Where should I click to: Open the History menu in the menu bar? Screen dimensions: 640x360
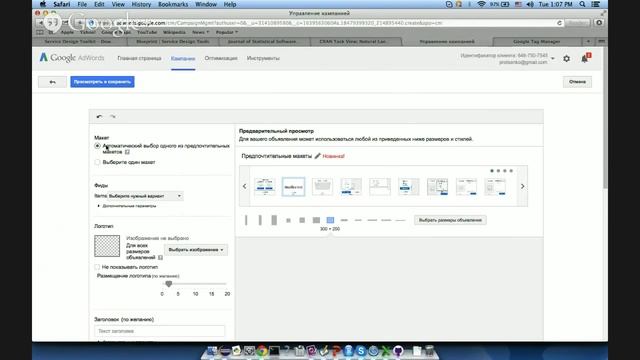pos(141,4)
